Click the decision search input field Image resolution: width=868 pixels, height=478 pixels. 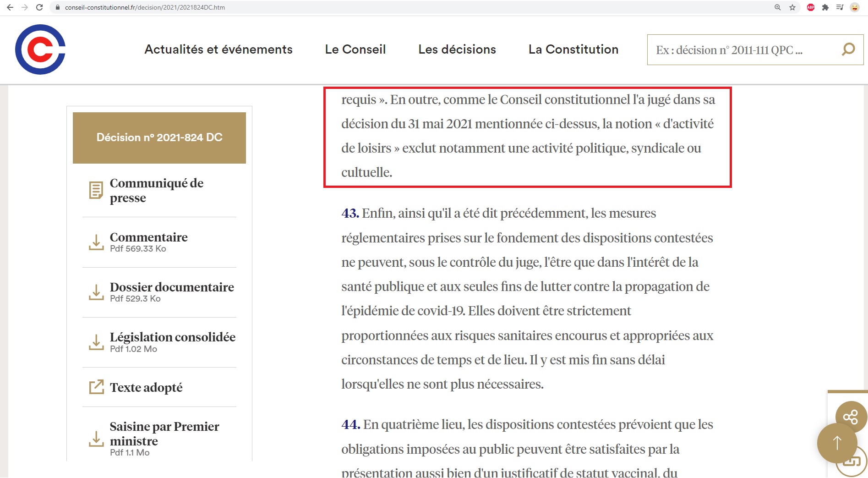[742, 50]
